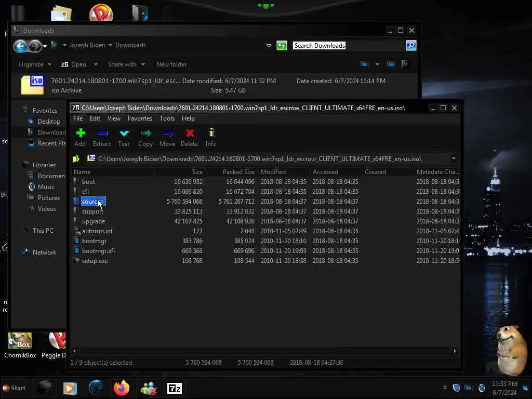Sort by Created column header
Image resolution: width=532 pixels, height=399 pixels.
point(388,171)
